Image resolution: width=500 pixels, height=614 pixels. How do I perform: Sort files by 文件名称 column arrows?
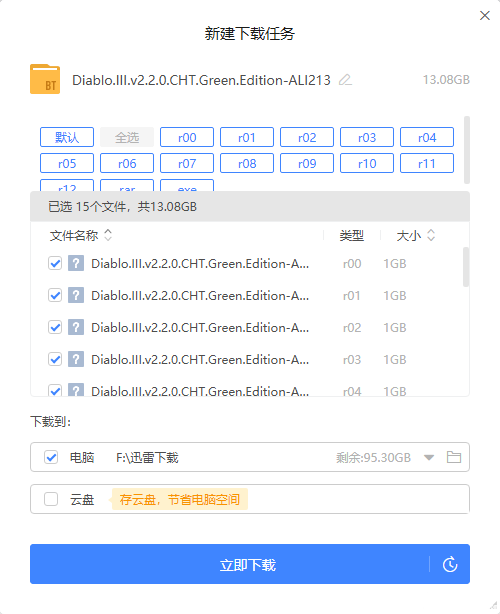coord(108,235)
